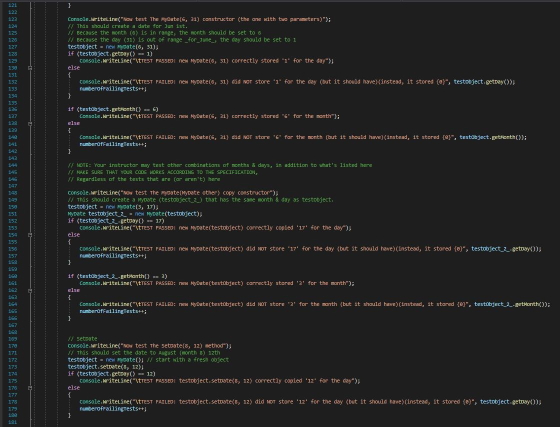This screenshot has height=427, width=560.
Task: Click the comment about August (month 8) 12th
Action: (x=144, y=353)
